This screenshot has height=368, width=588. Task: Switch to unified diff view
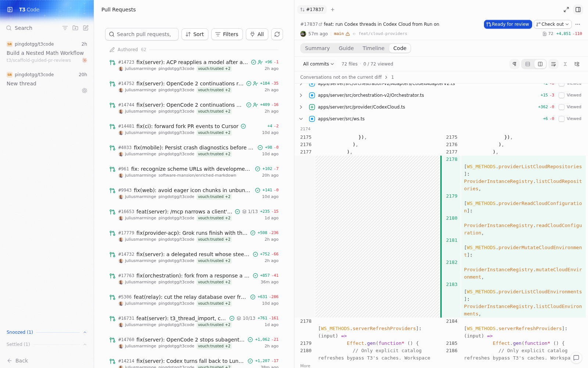click(528, 64)
